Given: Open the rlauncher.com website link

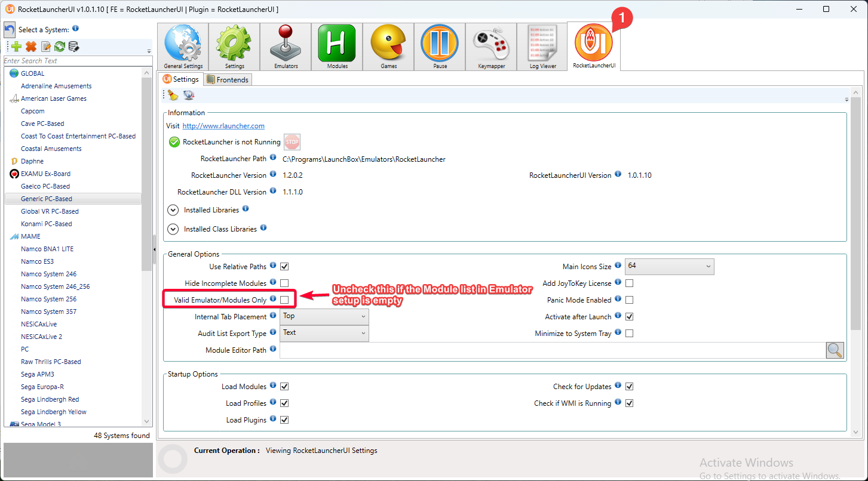Looking at the screenshot, I should (223, 126).
